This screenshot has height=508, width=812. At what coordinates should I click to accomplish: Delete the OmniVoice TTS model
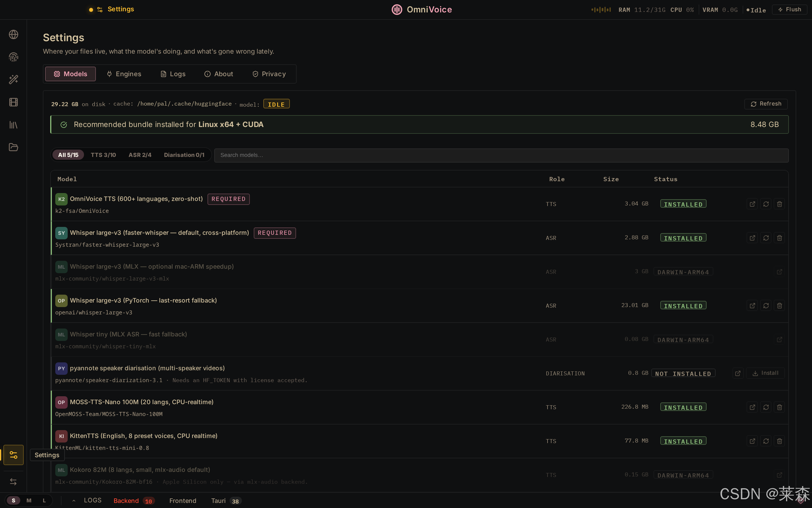tap(780, 204)
